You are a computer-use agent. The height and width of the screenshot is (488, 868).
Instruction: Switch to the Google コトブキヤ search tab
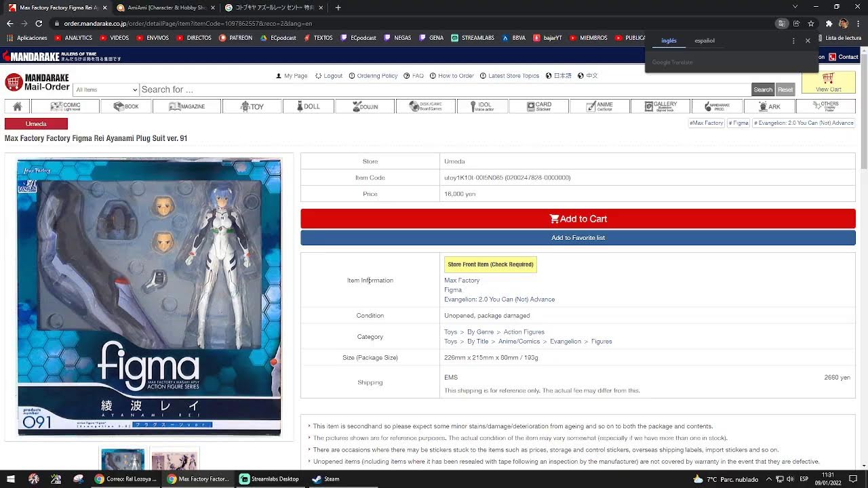[274, 7]
